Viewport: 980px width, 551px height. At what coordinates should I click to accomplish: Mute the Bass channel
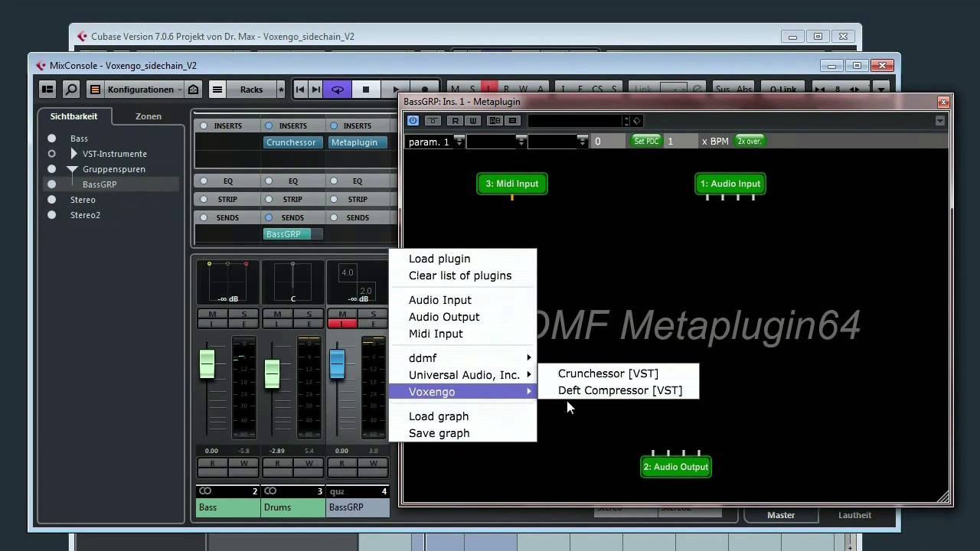point(212,315)
